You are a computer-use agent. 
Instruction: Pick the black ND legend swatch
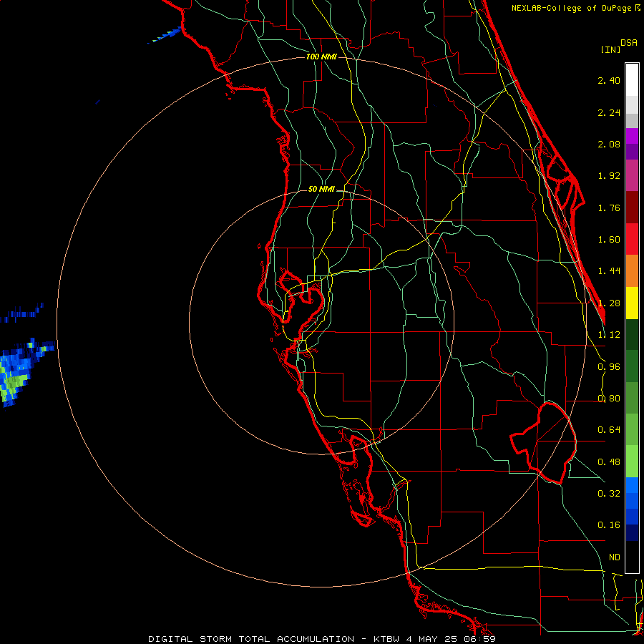[632, 557]
